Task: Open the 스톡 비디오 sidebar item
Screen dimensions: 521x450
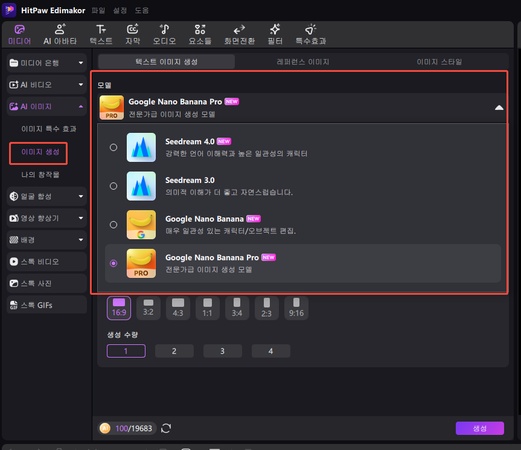Action: [x=47, y=262]
